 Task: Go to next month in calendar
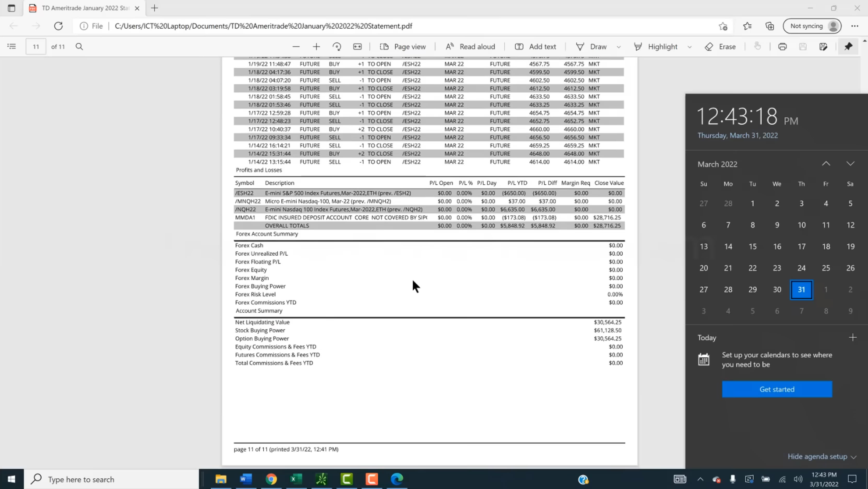[850, 164]
